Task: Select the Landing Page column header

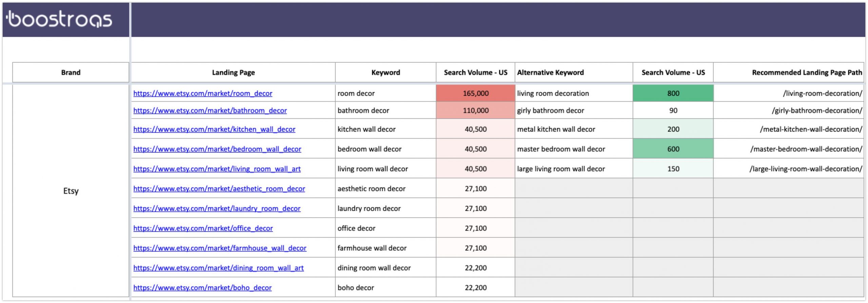Action: [233, 72]
